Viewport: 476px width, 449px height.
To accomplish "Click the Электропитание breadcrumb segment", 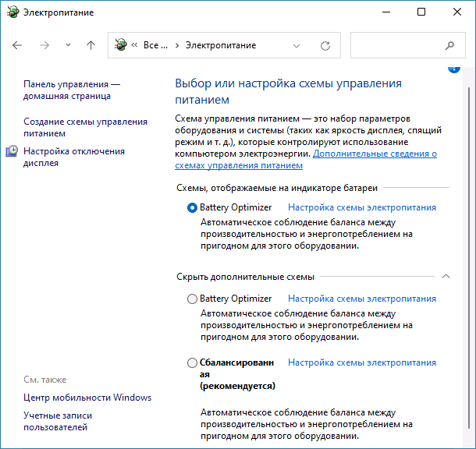I will 221,45.
